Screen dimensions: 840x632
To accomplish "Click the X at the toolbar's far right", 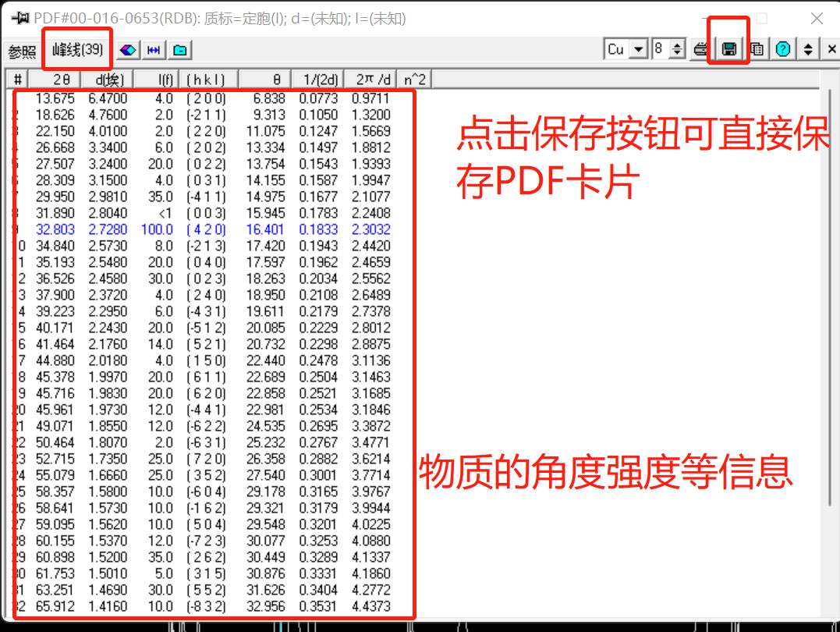I will click(831, 48).
